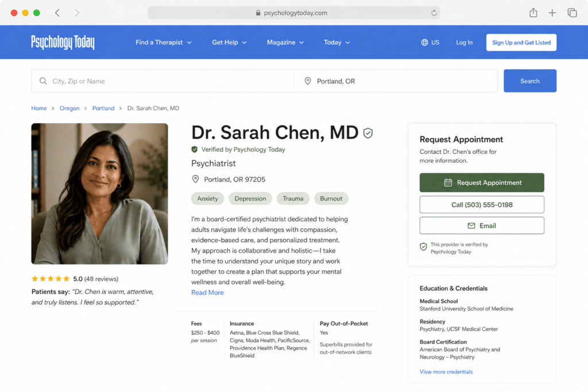This screenshot has height=392, width=588.
Task: Click the 5.0 (48 reviews) text
Action: pyautogui.click(x=96, y=279)
